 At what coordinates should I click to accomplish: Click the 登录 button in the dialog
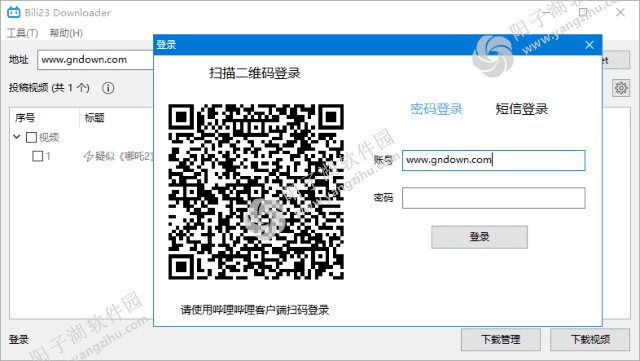coord(480,237)
